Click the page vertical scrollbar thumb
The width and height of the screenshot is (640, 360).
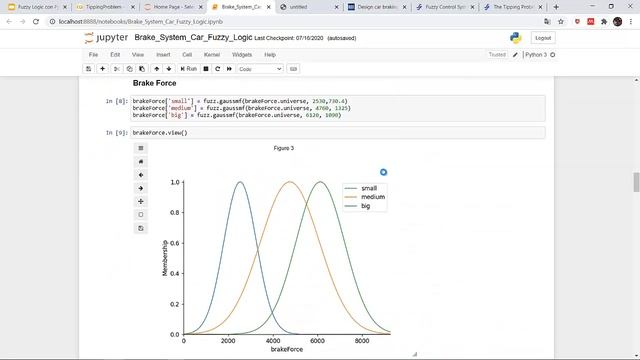(636, 182)
